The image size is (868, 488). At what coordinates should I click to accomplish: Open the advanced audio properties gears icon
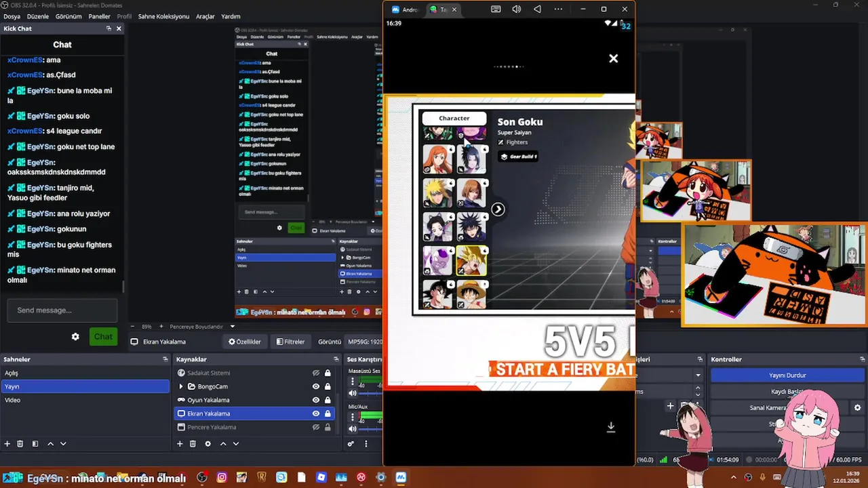pos(351,444)
